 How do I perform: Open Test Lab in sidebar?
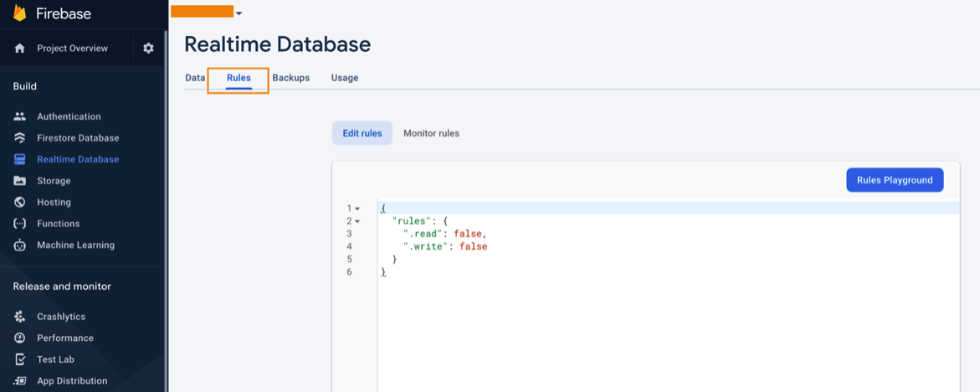click(x=55, y=359)
